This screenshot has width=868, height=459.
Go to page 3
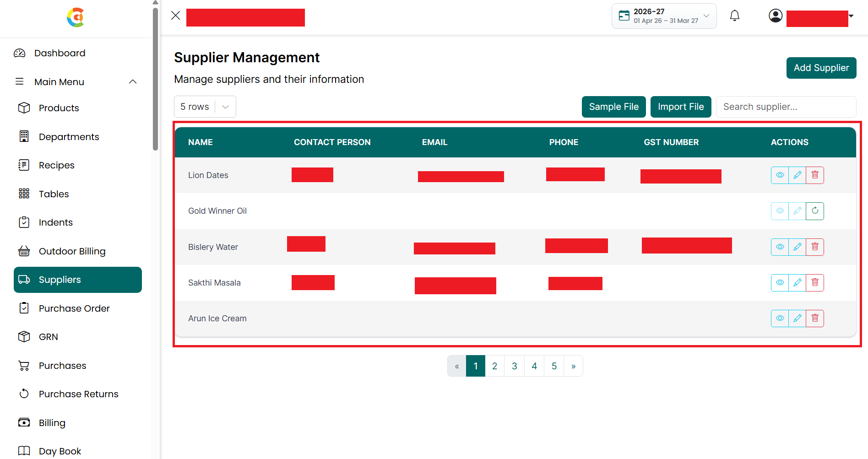coord(515,366)
